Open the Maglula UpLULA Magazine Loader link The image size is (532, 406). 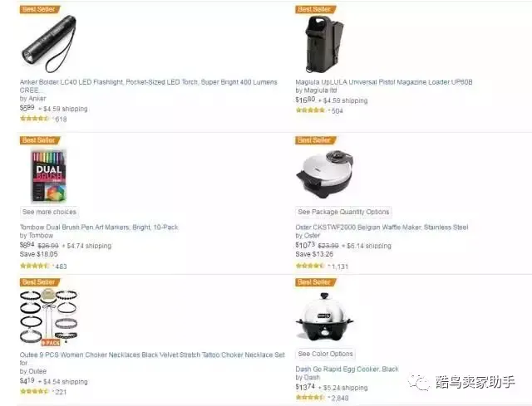pyautogui.click(x=384, y=82)
